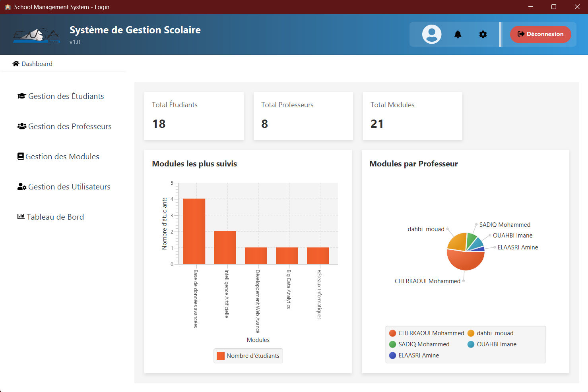Open the user profile avatar icon
This screenshot has height=392, width=588.
(x=431, y=34)
